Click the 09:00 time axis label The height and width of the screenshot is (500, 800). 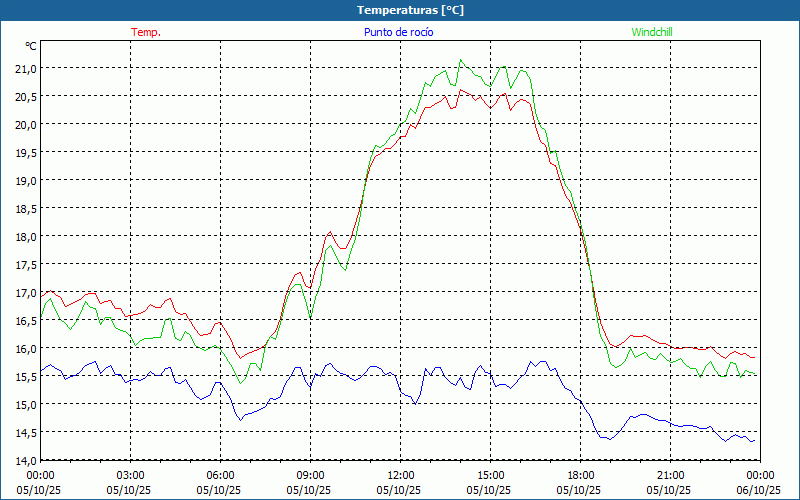(x=311, y=475)
